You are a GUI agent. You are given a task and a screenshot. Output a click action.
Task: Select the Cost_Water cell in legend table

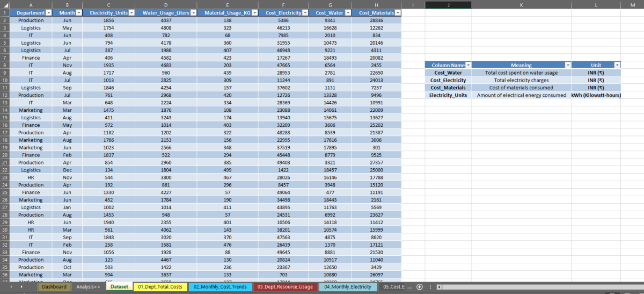[x=448, y=73]
